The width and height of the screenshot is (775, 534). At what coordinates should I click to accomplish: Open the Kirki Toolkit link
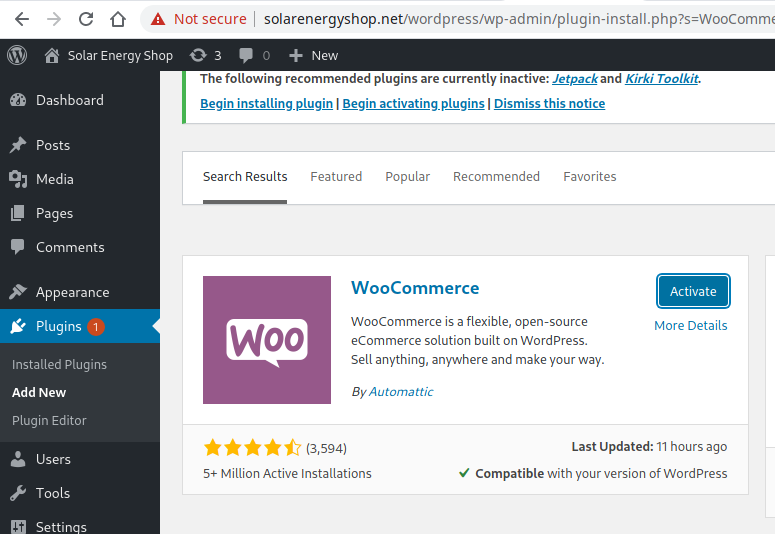click(662, 79)
